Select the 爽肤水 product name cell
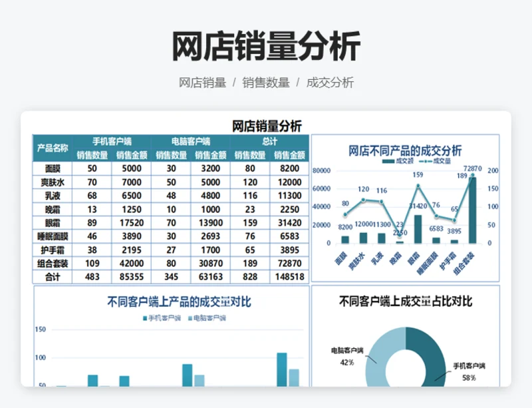 coord(53,182)
